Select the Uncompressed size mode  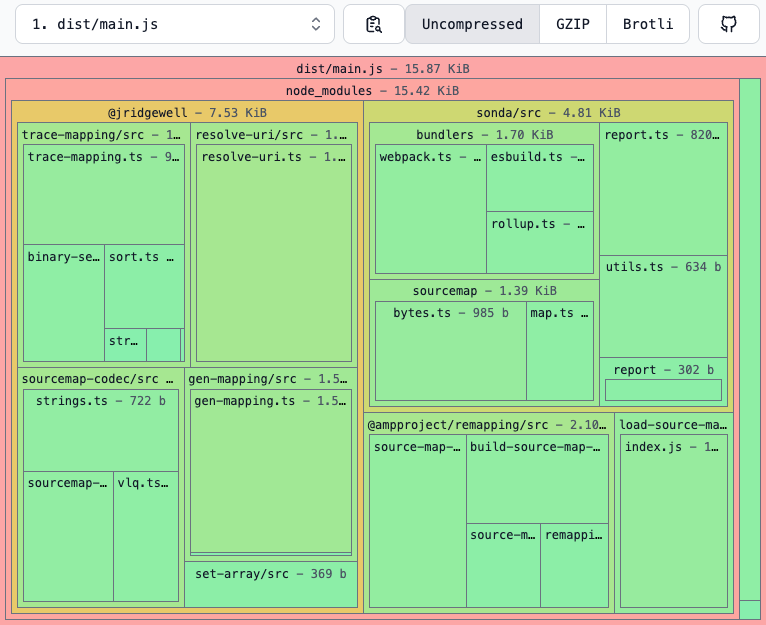[x=472, y=24]
